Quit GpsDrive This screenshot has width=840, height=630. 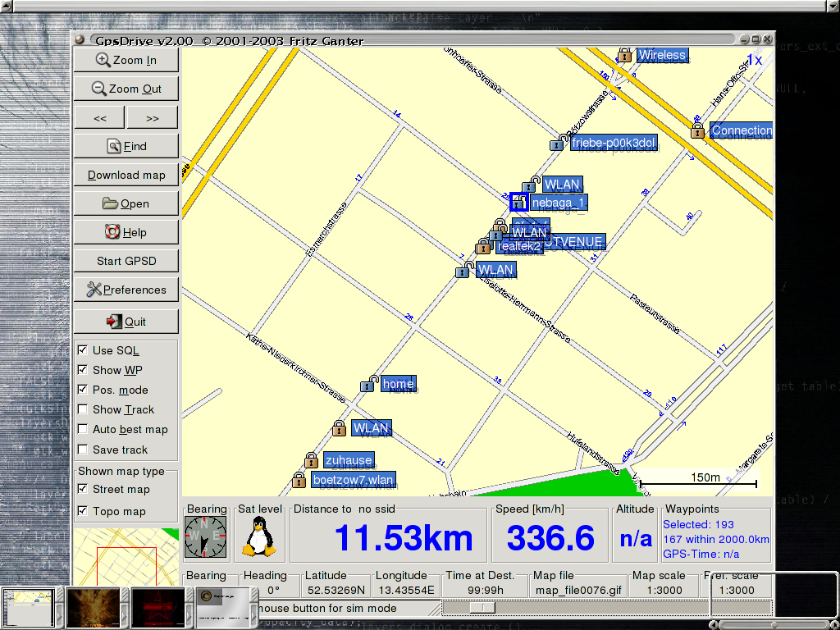(126, 322)
